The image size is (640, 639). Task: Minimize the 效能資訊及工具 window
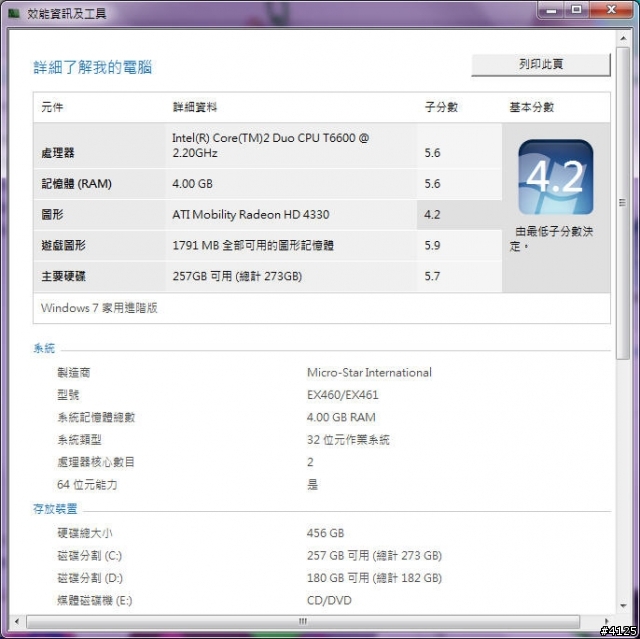[x=551, y=10]
